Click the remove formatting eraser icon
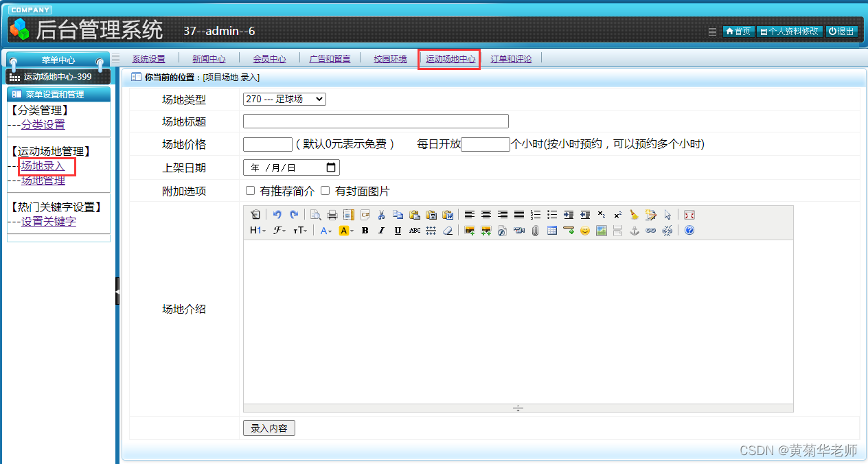 pyautogui.click(x=448, y=231)
